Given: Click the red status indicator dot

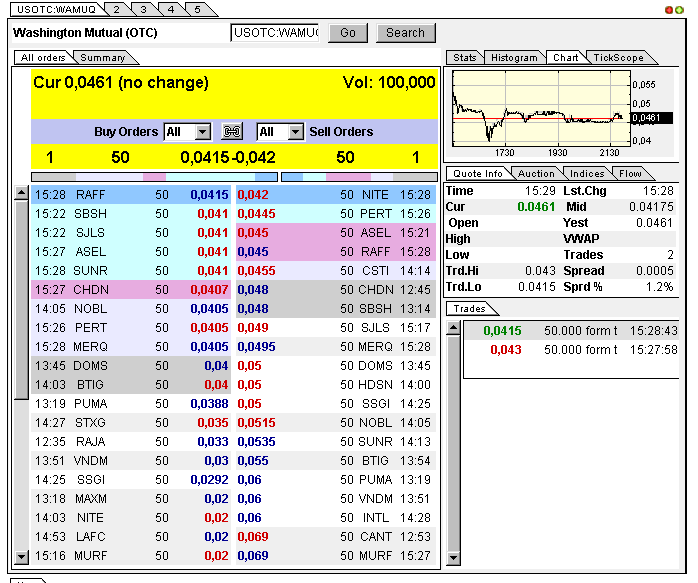Looking at the screenshot, I should 669,9.
